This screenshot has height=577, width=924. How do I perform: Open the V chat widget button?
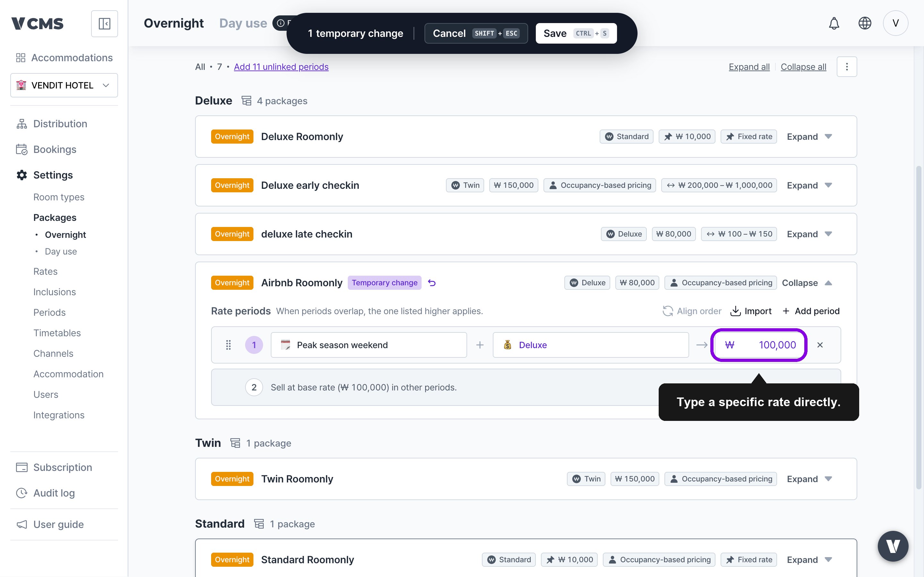893,546
